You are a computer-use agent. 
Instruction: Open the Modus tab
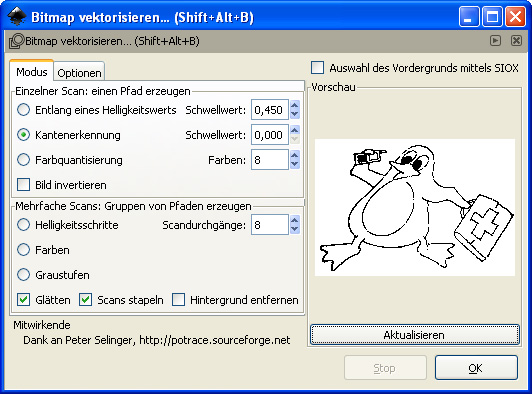click(x=32, y=71)
